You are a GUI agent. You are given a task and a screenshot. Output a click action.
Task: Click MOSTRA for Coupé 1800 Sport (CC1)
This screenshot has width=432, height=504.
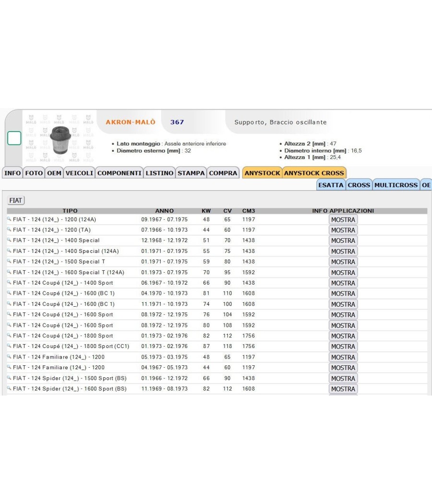343,347
